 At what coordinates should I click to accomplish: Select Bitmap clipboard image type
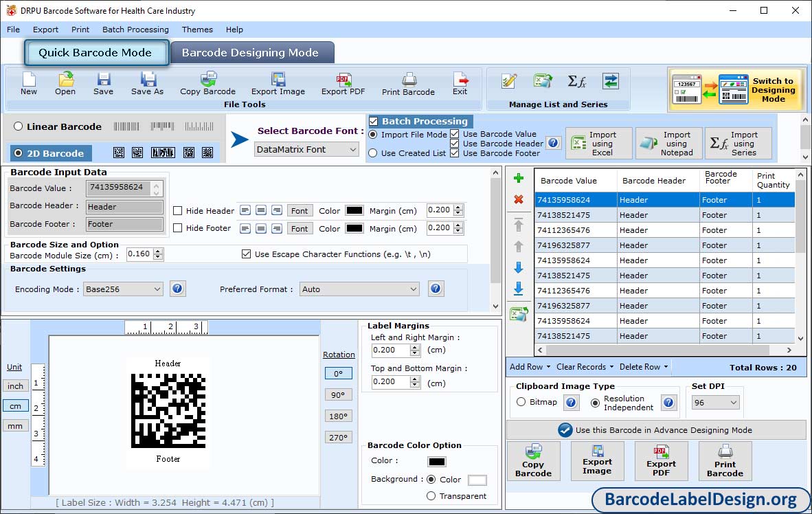point(521,402)
